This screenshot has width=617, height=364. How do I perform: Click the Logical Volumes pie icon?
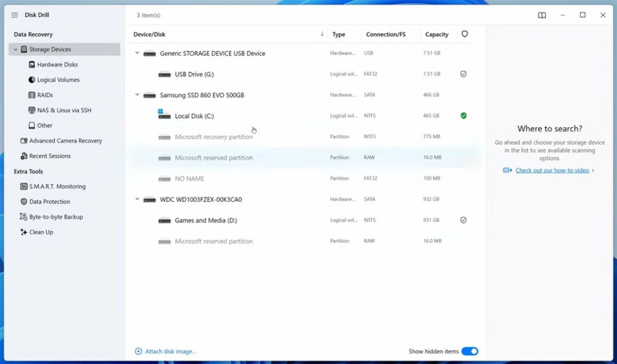32,80
